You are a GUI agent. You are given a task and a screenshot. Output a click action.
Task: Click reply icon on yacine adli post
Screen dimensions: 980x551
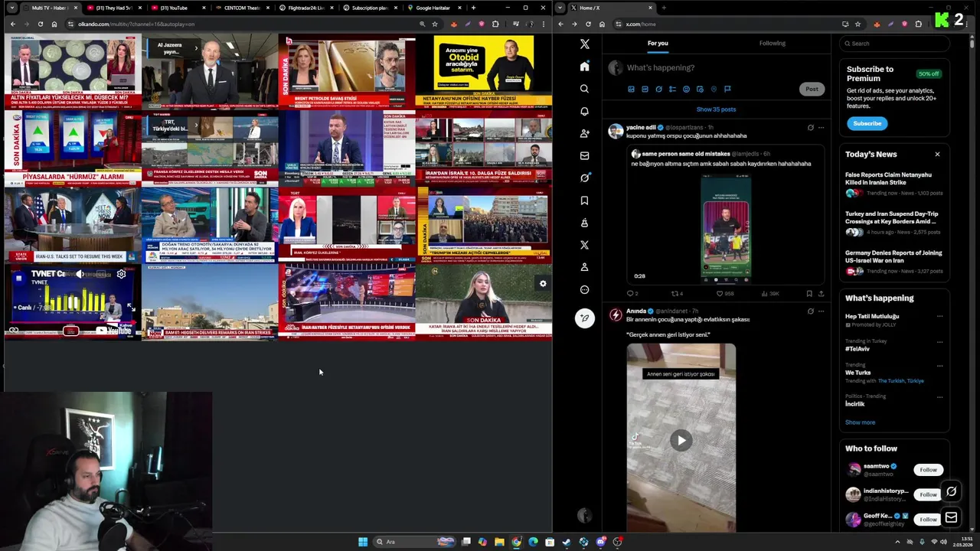pos(631,293)
